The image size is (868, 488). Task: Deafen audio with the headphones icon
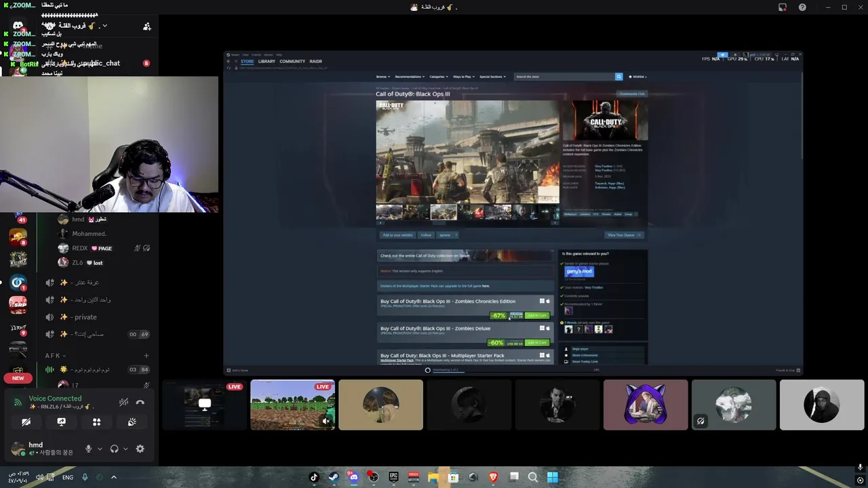114,449
